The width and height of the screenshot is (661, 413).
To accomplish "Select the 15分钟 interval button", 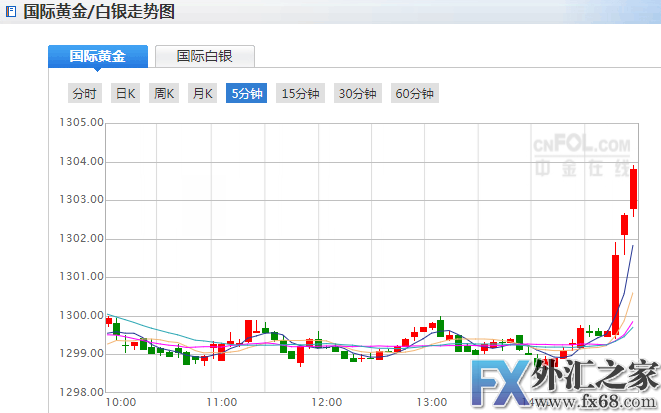I will (x=301, y=93).
